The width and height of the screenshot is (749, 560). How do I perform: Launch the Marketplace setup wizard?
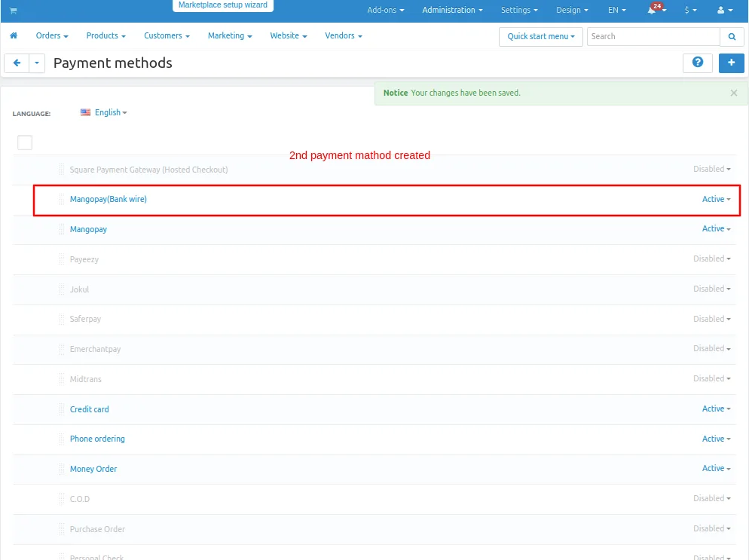(x=223, y=5)
